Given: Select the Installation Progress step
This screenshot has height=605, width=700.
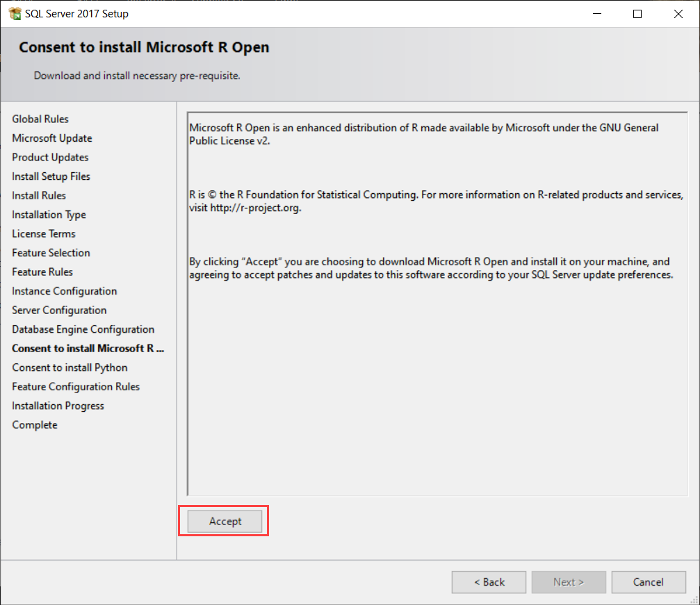Looking at the screenshot, I should [x=58, y=406].
